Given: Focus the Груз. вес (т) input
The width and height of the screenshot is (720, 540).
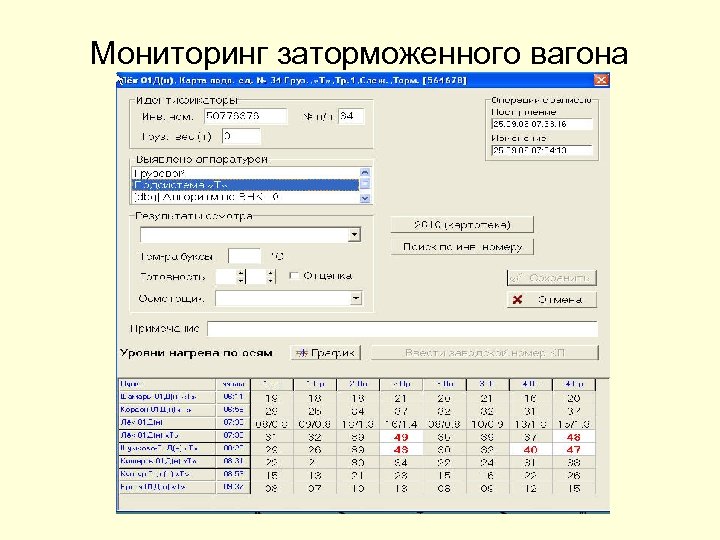Looking at the screenshot, I should 241,136.
